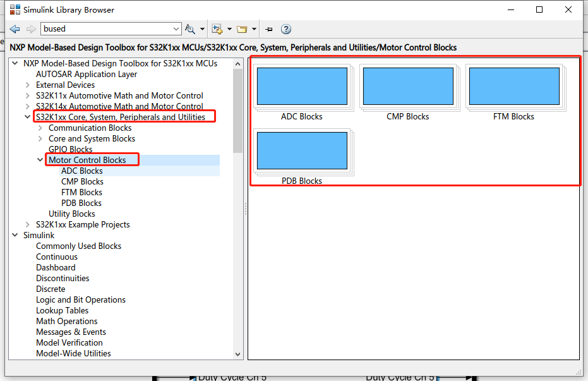This screenshot has width=588, height=381.
Task: Select the Simulink root label
Action: click(x=39, y=236)
